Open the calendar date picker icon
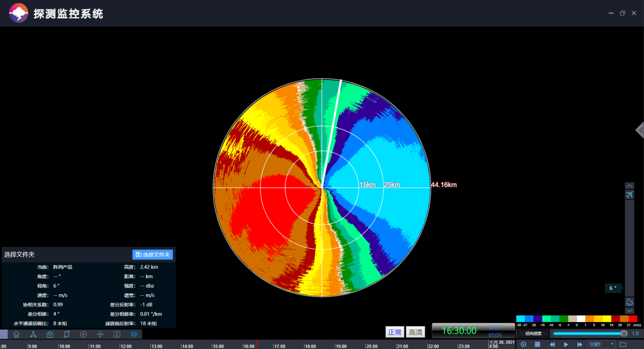The width and height of the screenshot is (644, 349). tap(537, 344)
